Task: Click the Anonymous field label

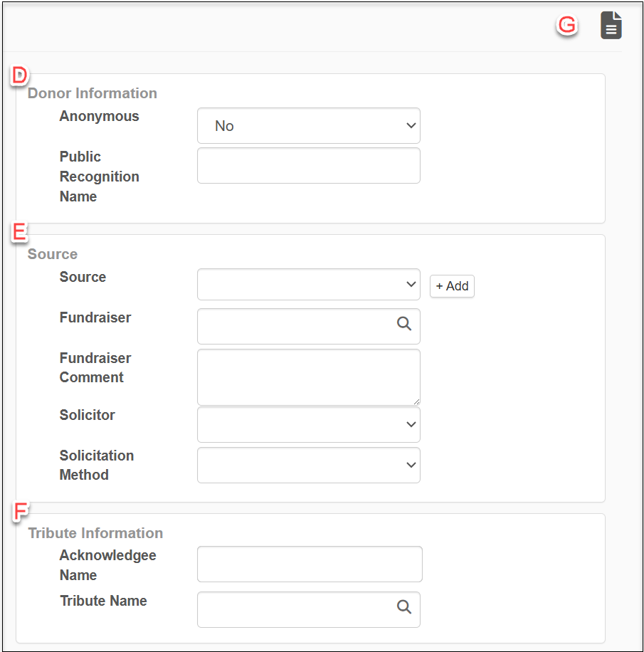Action: pyautogui.click(x=99, y=116)
